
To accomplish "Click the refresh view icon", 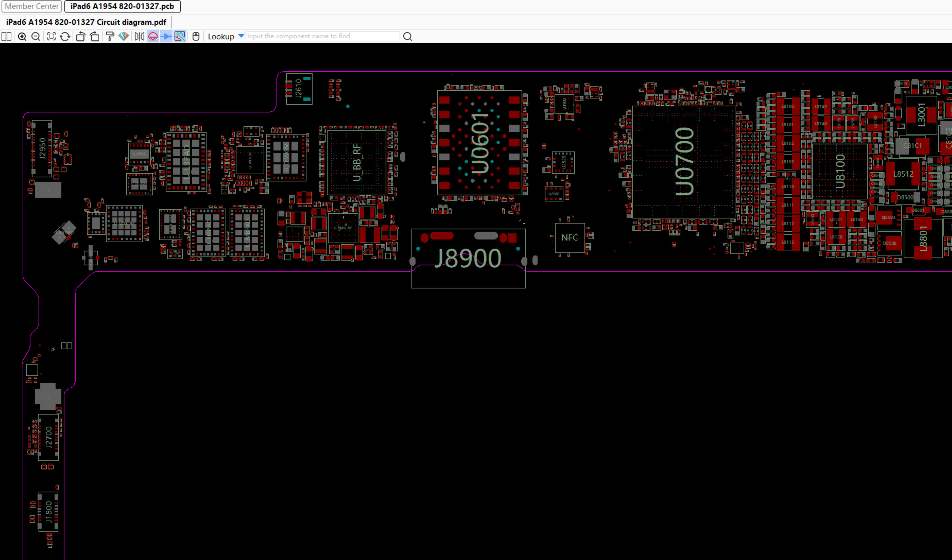I will (65, 37).
